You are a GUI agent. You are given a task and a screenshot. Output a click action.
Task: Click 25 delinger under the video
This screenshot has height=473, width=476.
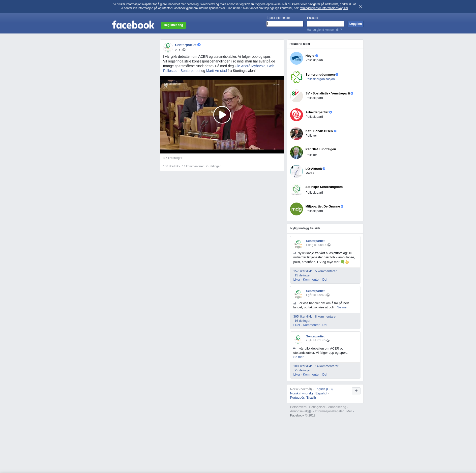pyautogui.click(x=213, y=166)
